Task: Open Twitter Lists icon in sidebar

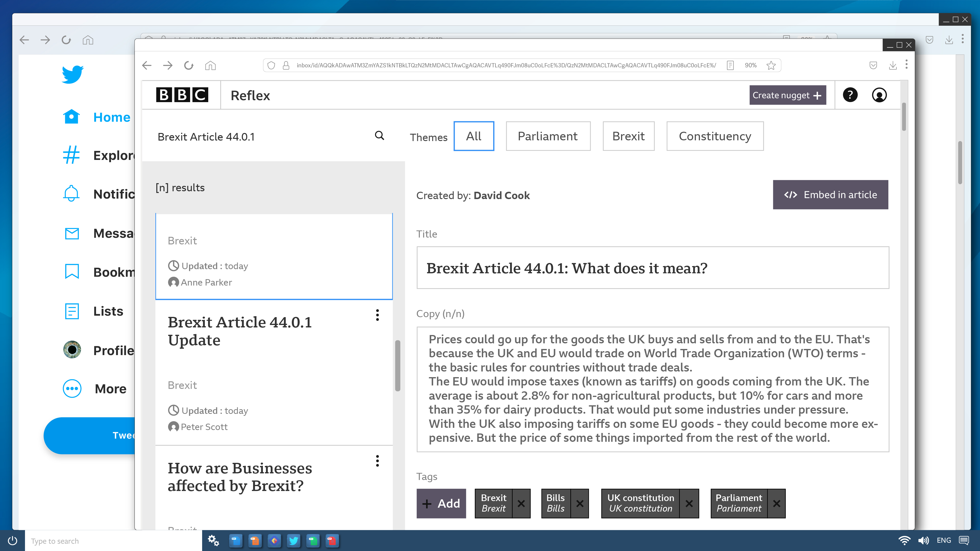Action: [x=72, y=311]
